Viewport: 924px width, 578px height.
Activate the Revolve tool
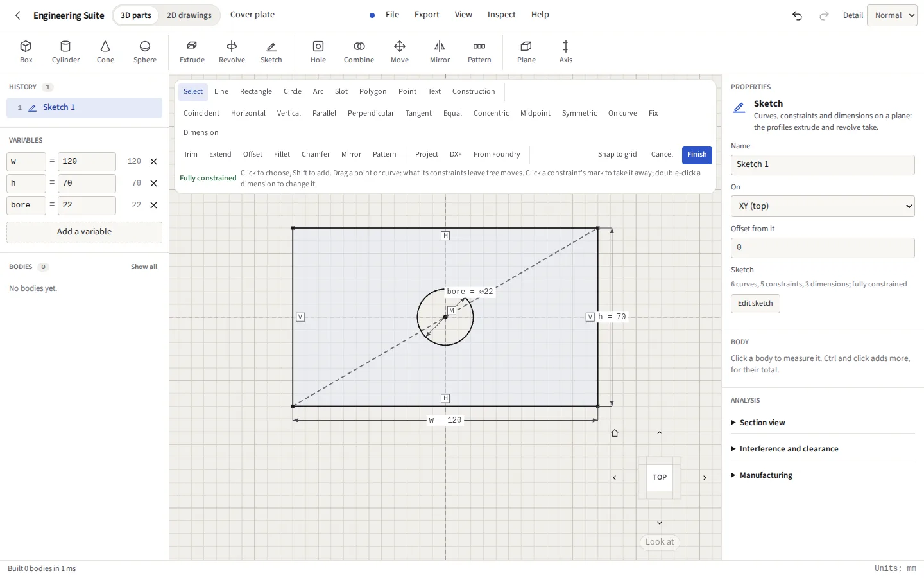(232, 52)
